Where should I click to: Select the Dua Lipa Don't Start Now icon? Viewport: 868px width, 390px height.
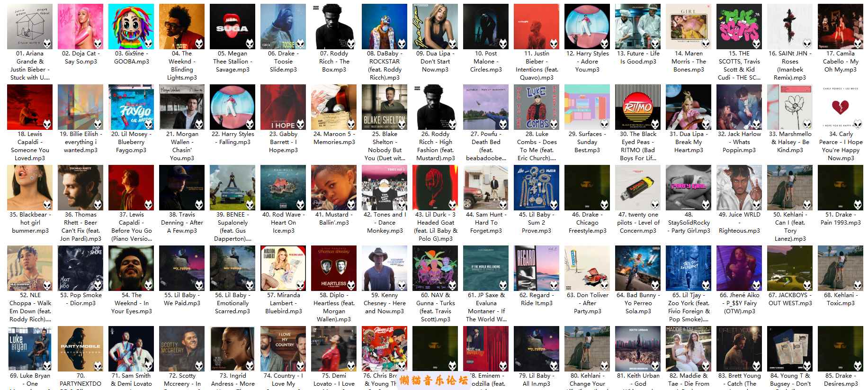click(x=435, y=27)
